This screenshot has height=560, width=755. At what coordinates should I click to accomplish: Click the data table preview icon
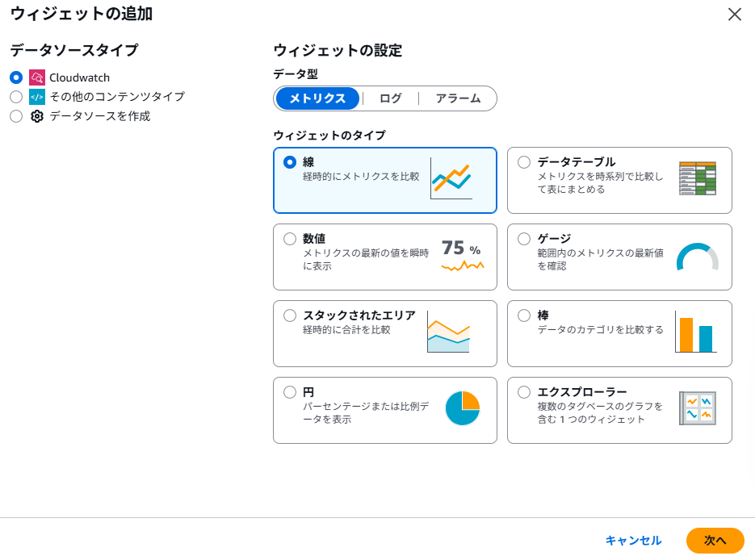[698, 179]
